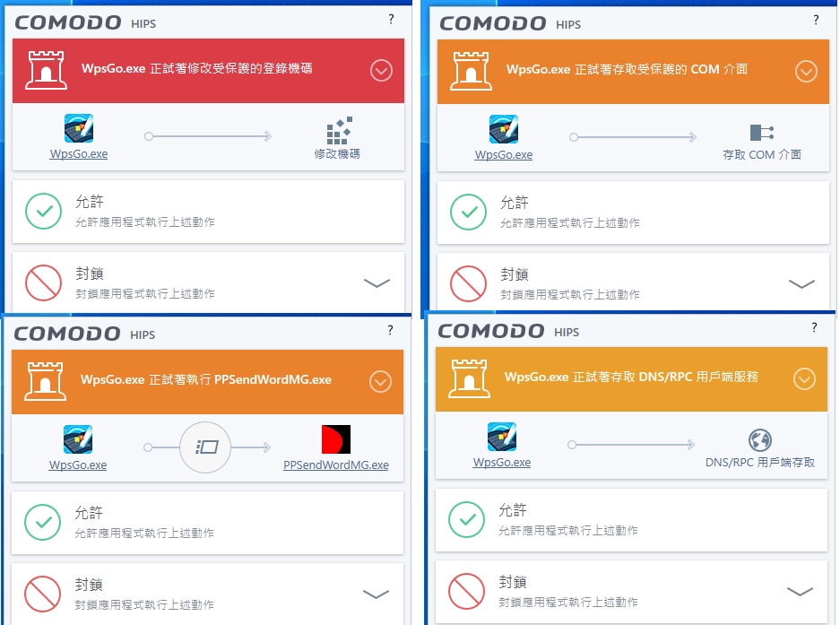The height and width of the screenshot is (625, 840).
Task: Open help question mark in registry alert
Action: [x=392, y=20]
